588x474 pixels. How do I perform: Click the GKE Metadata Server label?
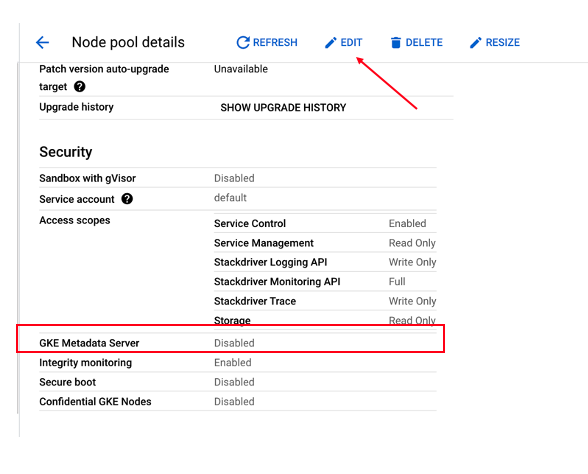(x=89, y=343)
